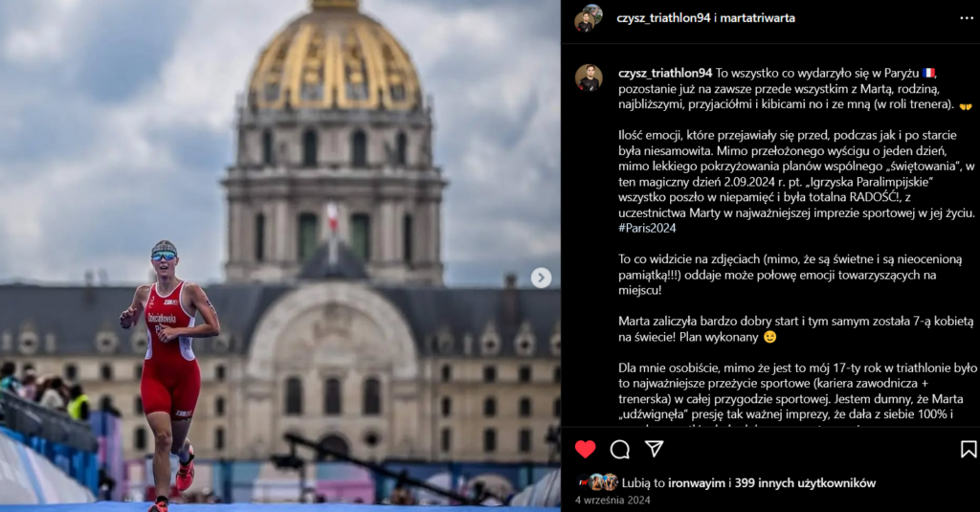980x512 pixels.
Task: Click the golden dome in the photo
Action: click(335, 56)
